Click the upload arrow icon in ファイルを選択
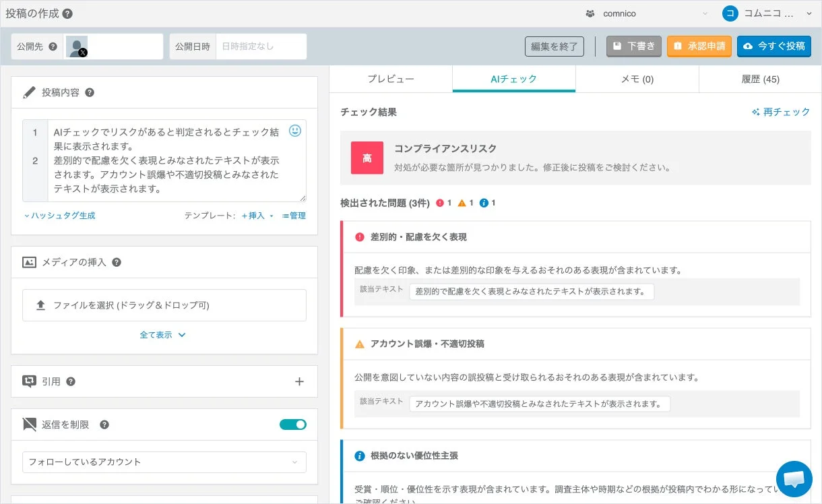 (40, 305)
